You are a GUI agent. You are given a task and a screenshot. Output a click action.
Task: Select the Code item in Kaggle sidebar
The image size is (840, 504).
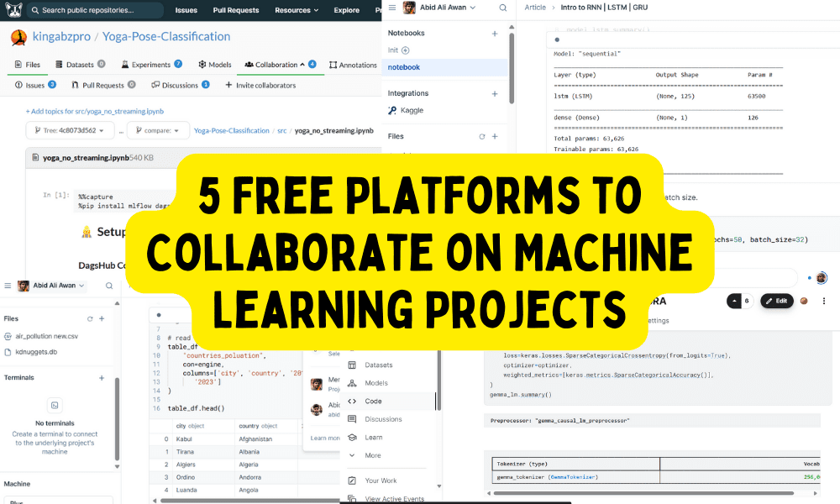pyautogui.click(x=373, y=402)
